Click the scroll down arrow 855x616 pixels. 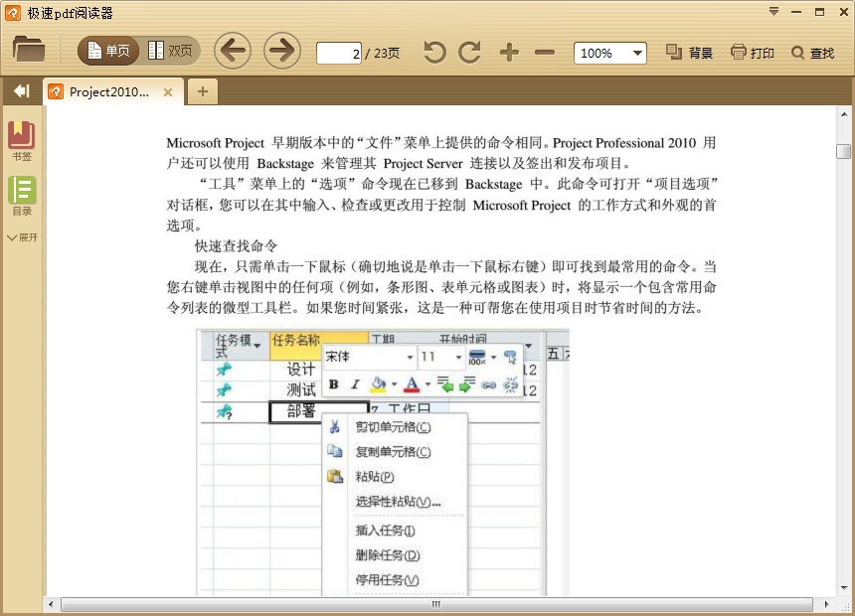click(843, 588)
